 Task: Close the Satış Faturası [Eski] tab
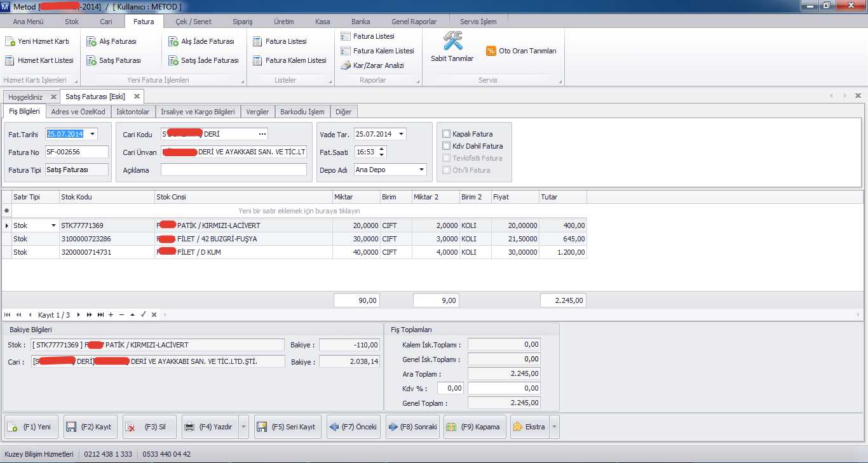[137, 97]
